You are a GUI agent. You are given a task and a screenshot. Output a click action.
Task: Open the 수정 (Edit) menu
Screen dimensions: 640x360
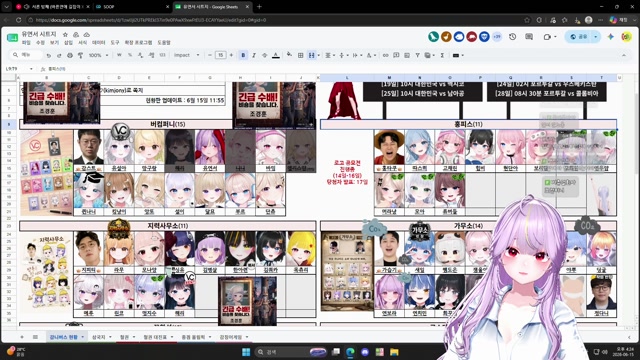40,42
